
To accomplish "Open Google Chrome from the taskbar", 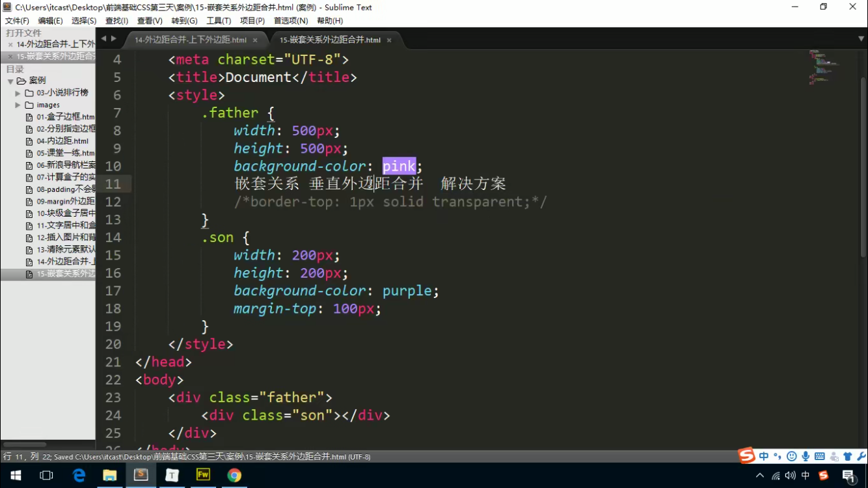I will [234, 476].
